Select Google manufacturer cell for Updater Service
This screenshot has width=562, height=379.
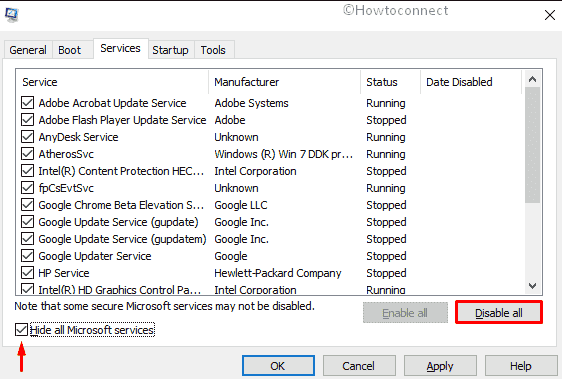click(x=231, y=256)
